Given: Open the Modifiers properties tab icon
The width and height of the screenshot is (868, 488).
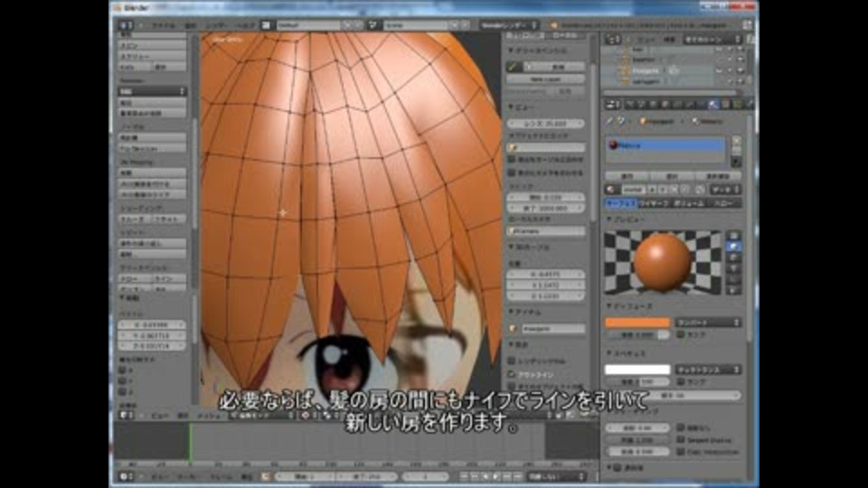Looking at the screenshot, I should point(690,104).
